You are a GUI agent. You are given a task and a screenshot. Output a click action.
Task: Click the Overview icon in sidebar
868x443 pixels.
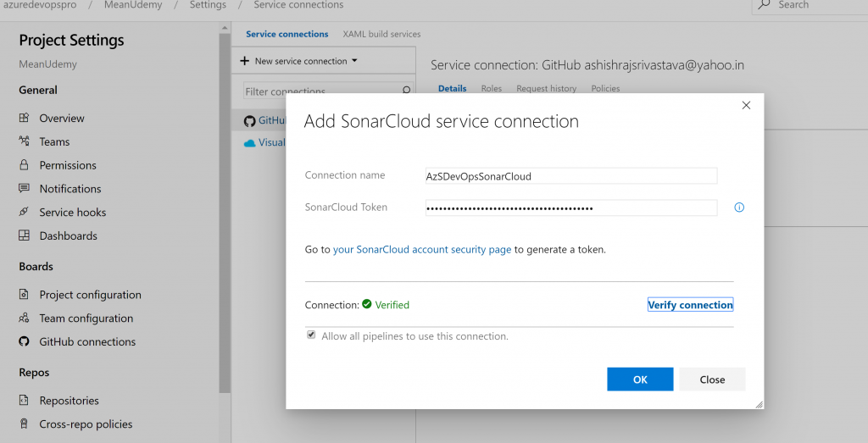24,118
